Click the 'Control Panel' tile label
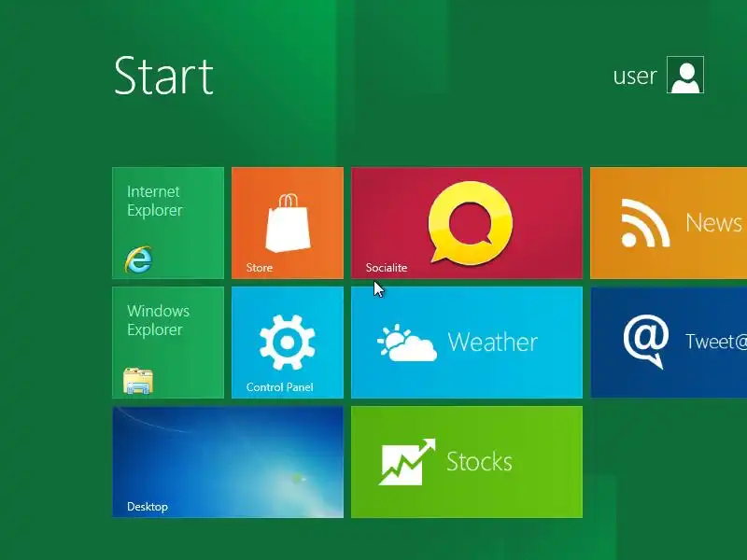This screenshot has height=560, width=747. (279, 387)
